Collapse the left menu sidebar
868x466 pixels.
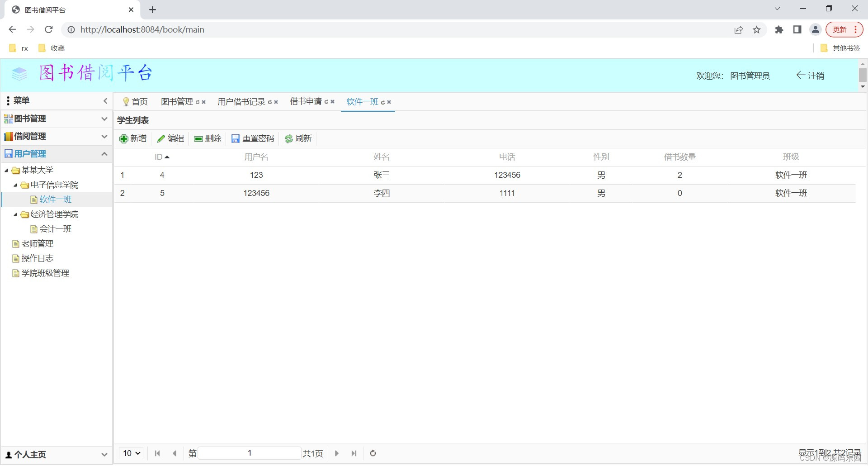pos(105,101)
